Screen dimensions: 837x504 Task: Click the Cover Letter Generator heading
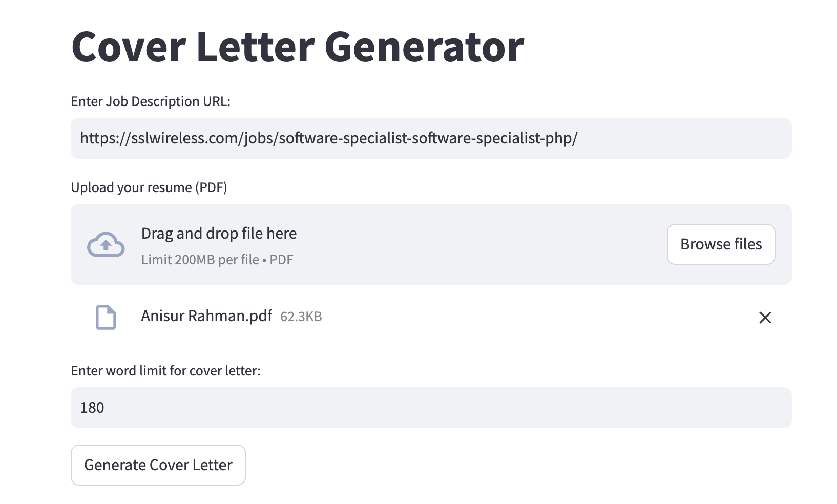pyautogui.click(x=297, y=47)
